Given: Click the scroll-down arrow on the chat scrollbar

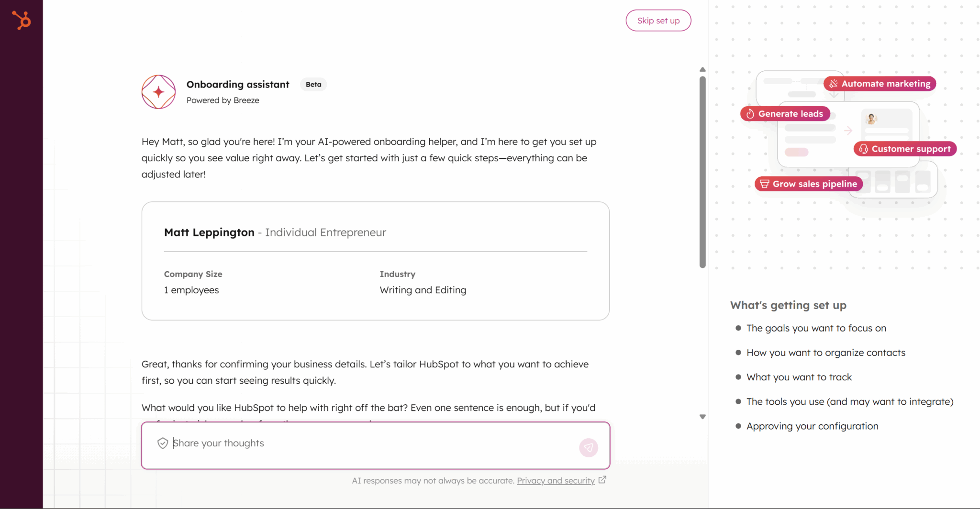Looking at the screenshot, I should 702,417.
